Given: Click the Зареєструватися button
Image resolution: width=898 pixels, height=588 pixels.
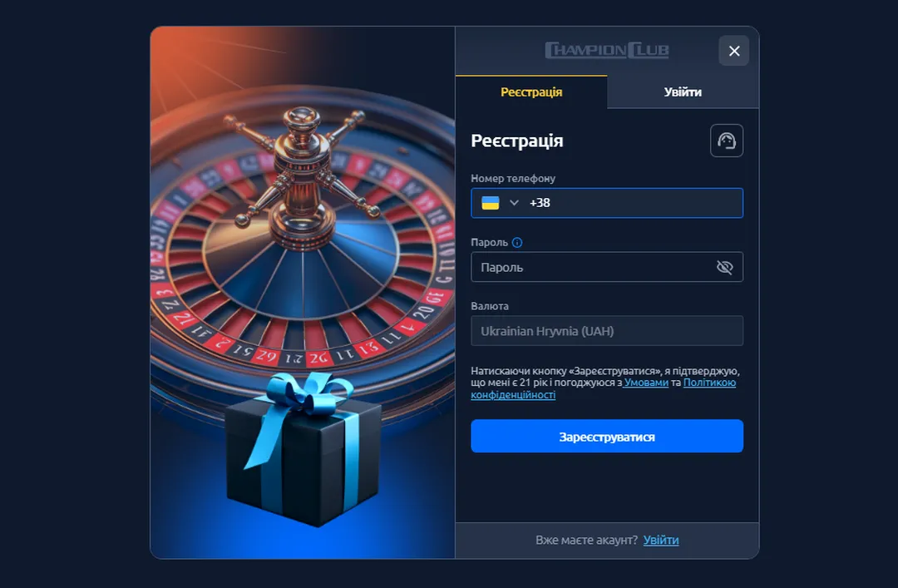Looking at the screenshot, I should point(606,436).
